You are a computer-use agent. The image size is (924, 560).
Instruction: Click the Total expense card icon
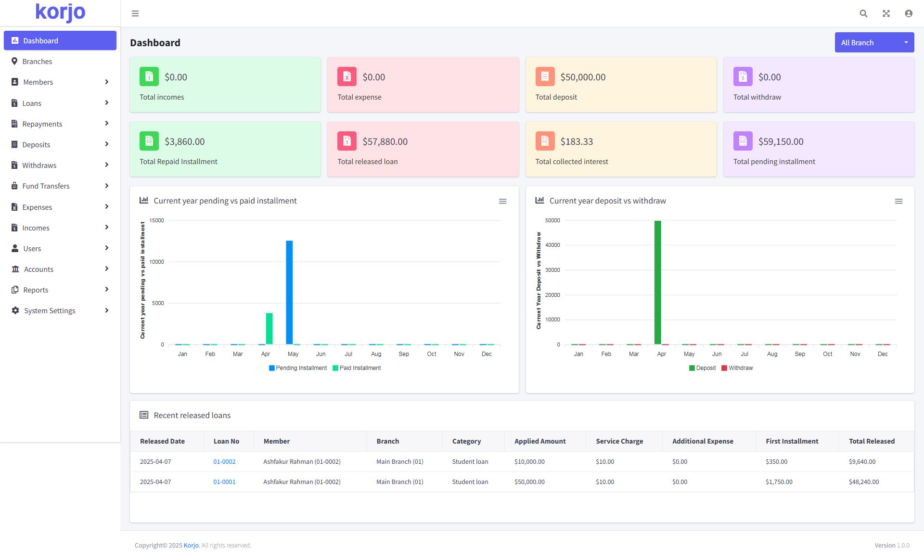coord(346,76)
